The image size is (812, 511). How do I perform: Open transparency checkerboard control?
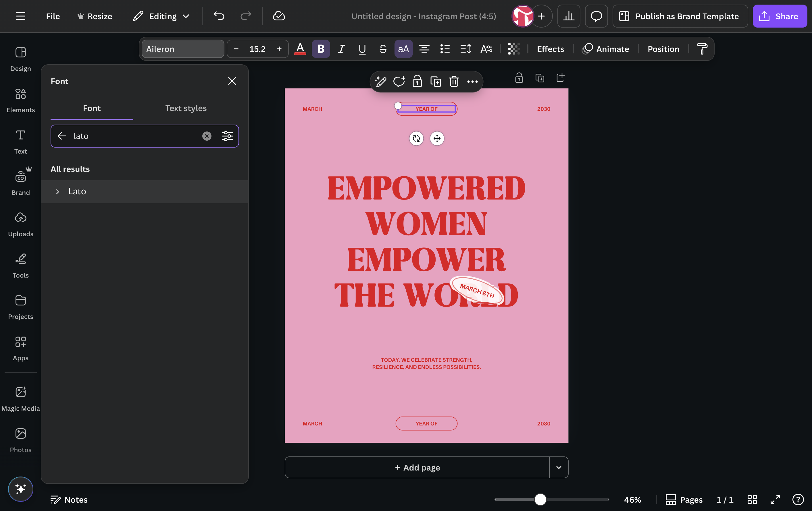[513, 49]
